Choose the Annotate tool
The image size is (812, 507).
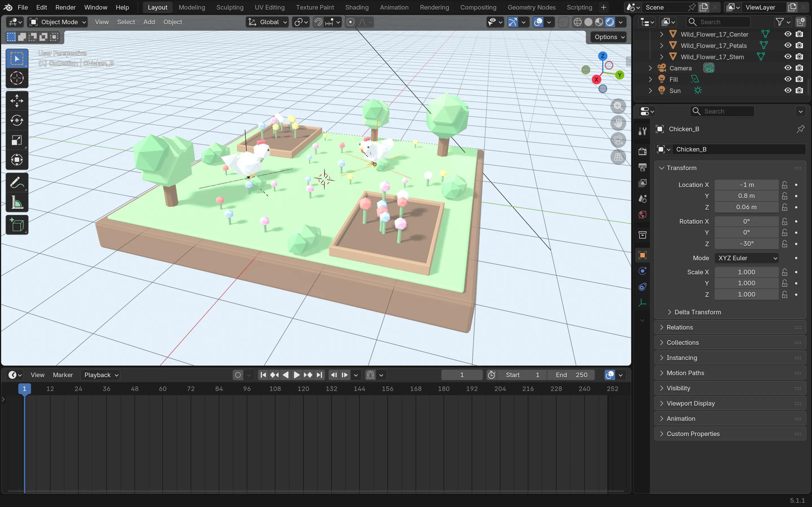coord(17,183)
